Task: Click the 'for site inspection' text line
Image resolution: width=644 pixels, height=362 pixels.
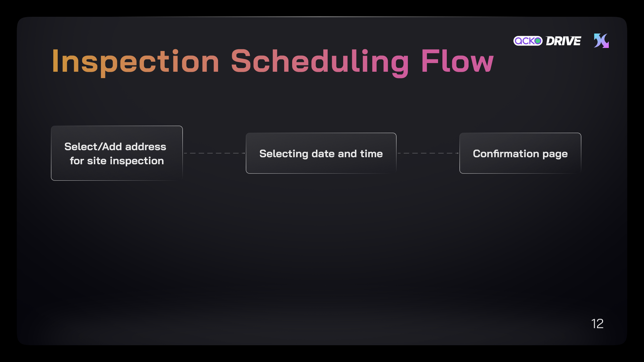Action: [117, 161]
